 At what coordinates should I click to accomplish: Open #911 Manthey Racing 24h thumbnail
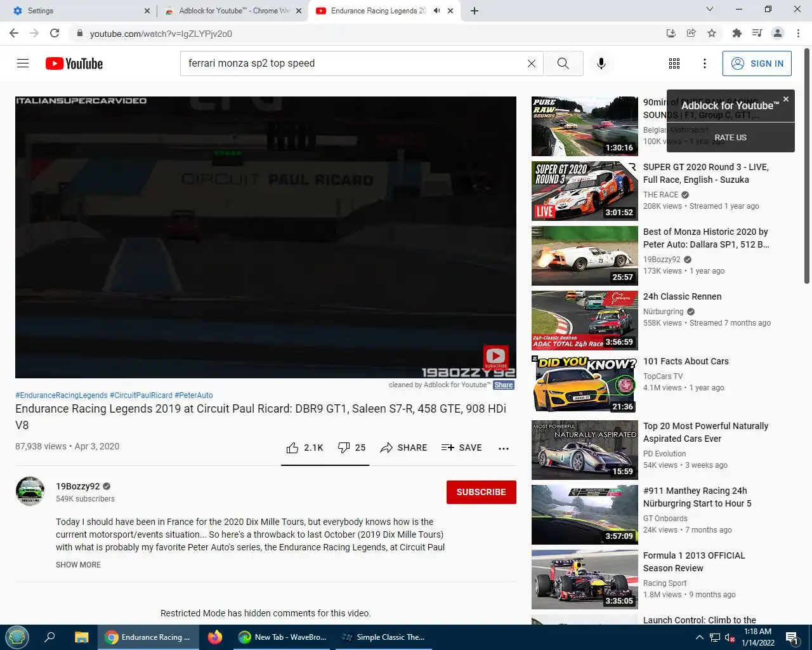click(585, 515)
